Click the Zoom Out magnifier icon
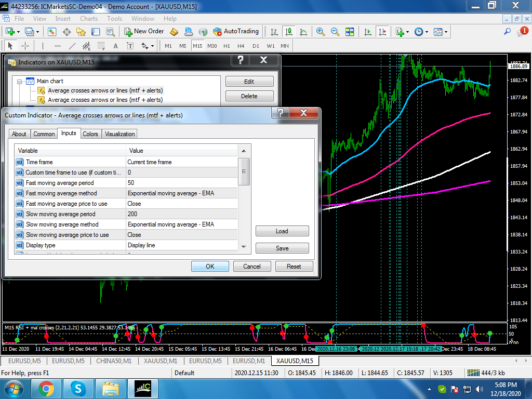The height and width of the screenshot is (399, 532). point(335,32)
